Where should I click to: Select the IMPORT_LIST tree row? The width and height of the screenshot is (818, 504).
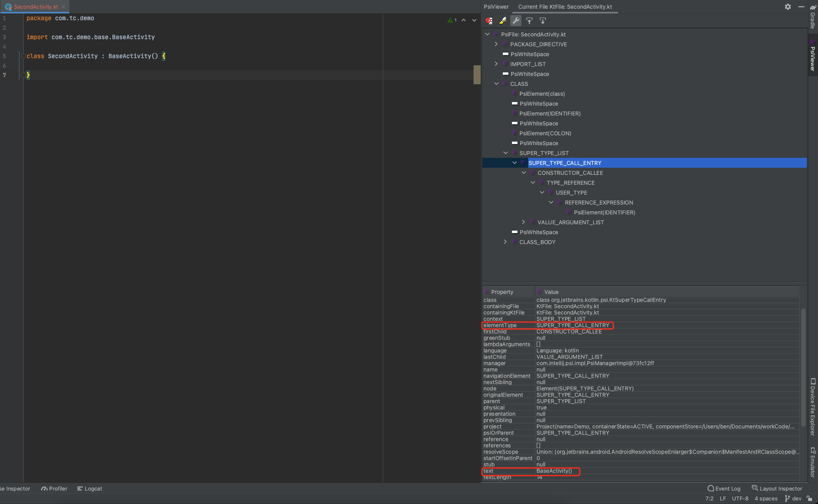tap(528, 64)
